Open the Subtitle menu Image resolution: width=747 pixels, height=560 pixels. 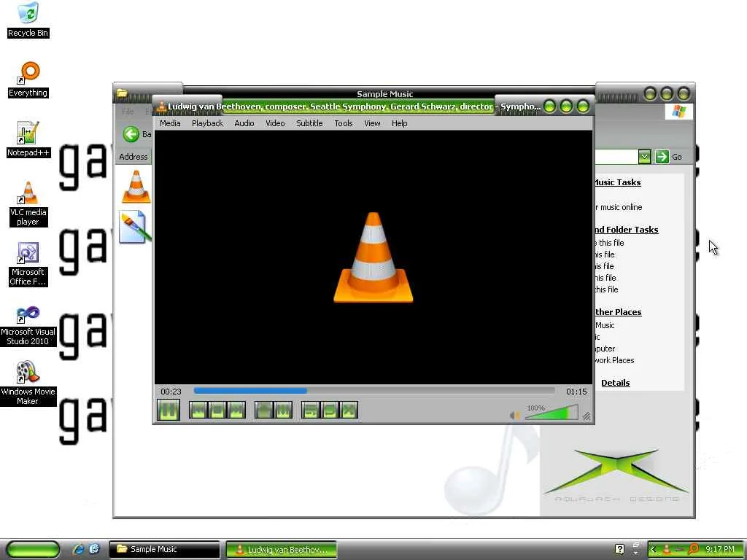pos(309,123)
